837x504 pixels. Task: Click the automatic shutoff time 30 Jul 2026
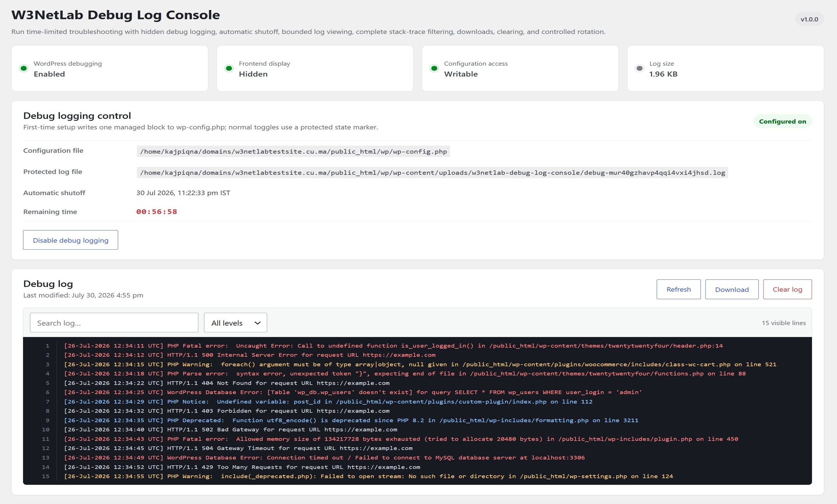click(x=183, y=193)
